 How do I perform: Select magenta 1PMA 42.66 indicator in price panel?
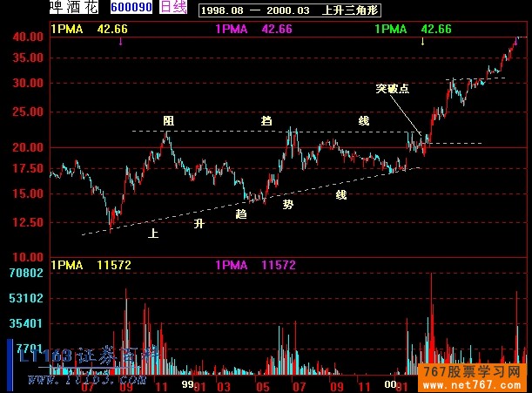tap(253, 29)
